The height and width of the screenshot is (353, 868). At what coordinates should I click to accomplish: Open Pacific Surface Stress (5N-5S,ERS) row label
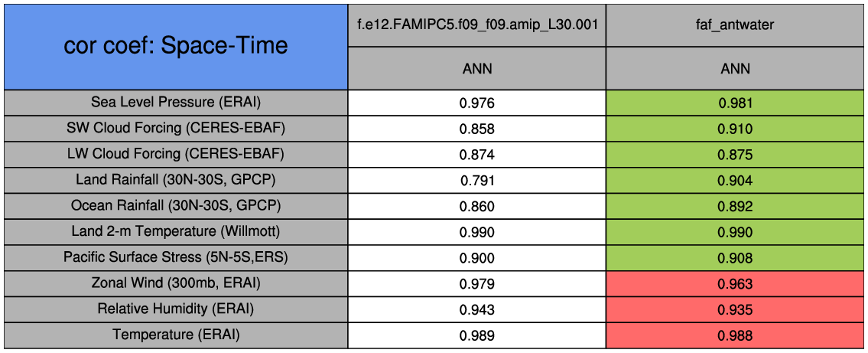tap(176, 257)
